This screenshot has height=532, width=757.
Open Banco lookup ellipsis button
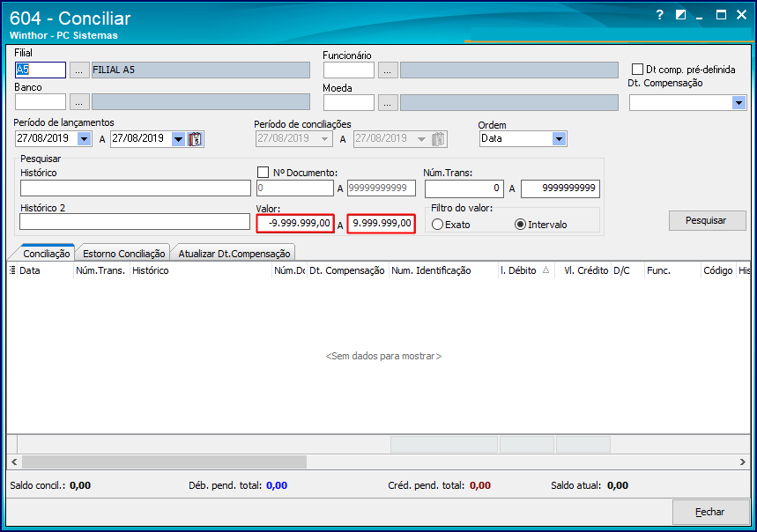(x=79, y=102)
